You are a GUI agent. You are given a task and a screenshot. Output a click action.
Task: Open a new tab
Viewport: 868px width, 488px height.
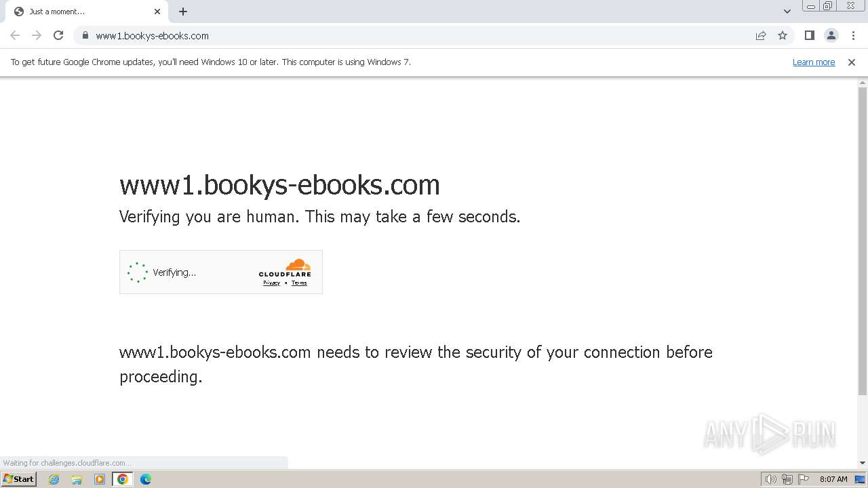pos(183,12)
